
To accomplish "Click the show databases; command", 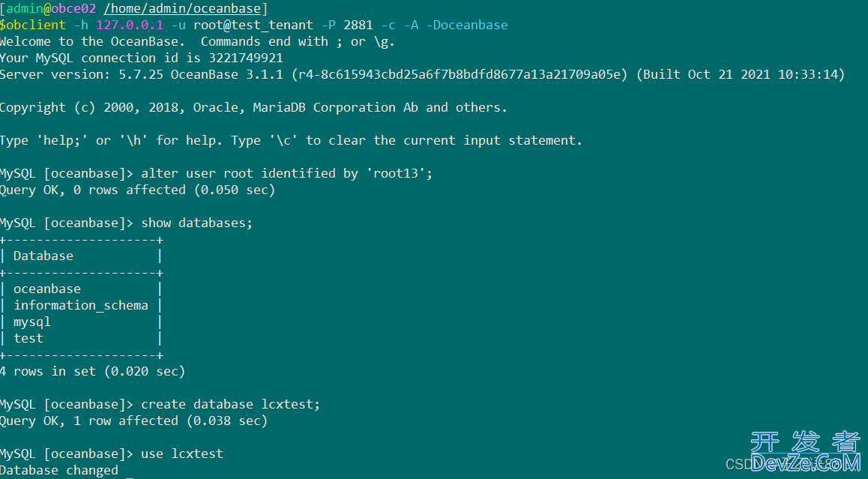I will (196, 223).
